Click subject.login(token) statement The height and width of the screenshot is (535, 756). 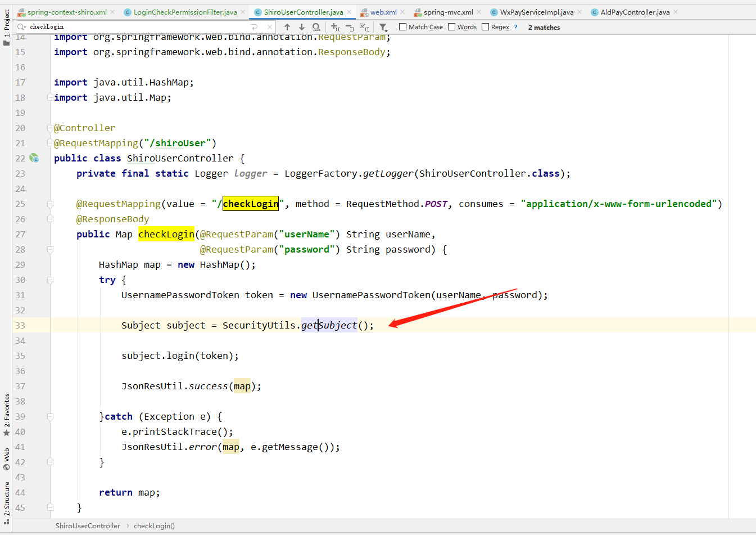point(180,356)
